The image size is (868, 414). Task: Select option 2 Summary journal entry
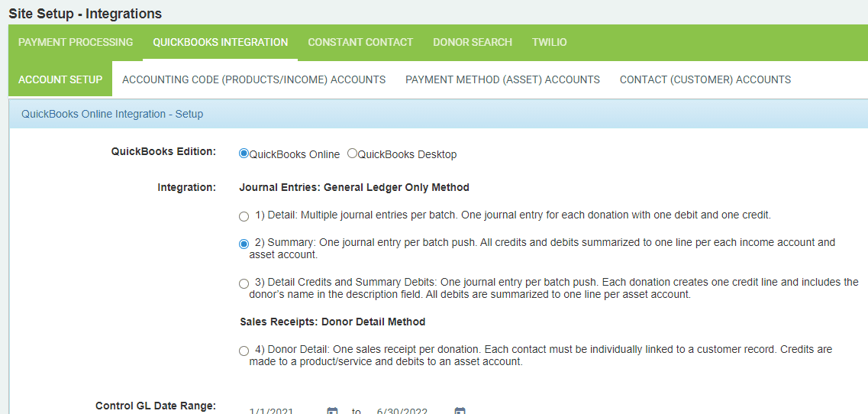coord(244,244)
